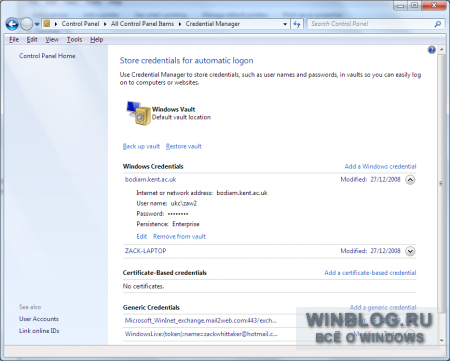Select All Control Panel Items breadcrumb
450x361 pixels.
(x=142, y=24)
